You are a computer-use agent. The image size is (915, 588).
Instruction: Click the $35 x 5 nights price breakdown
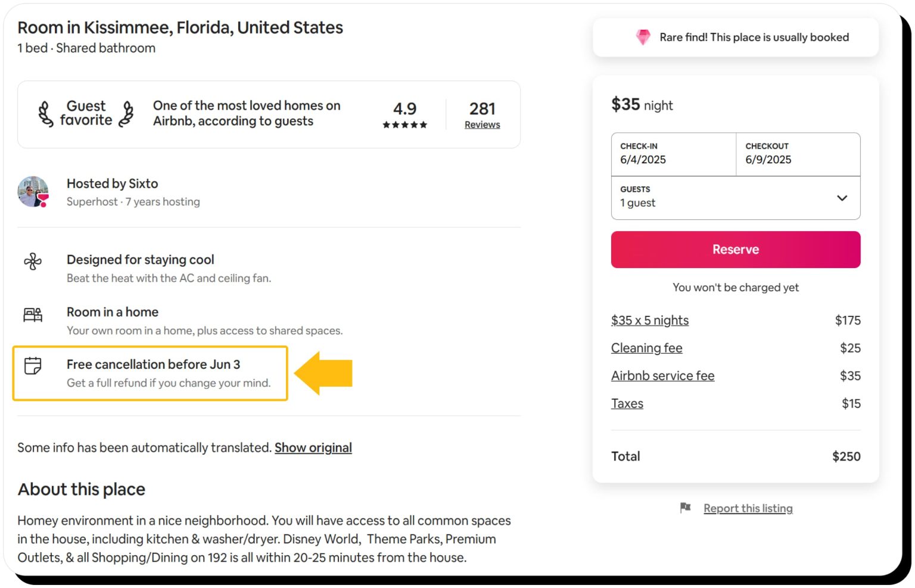(x=649, y=320)
